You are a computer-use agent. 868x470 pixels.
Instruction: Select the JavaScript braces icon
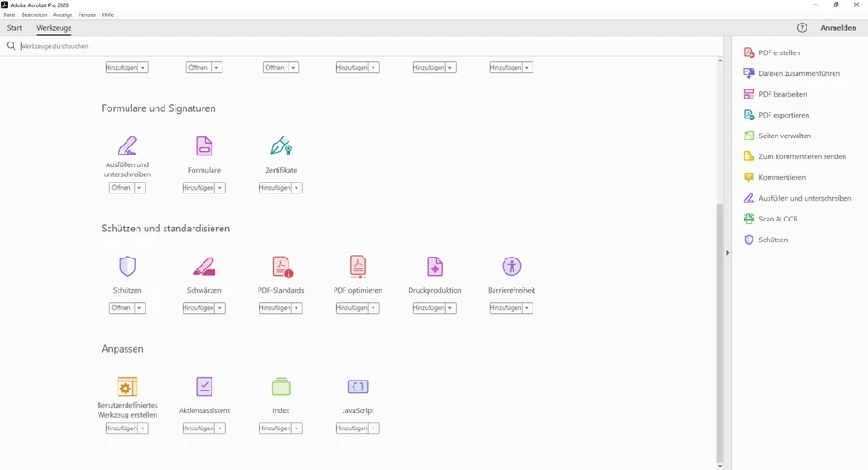point(358,387)
